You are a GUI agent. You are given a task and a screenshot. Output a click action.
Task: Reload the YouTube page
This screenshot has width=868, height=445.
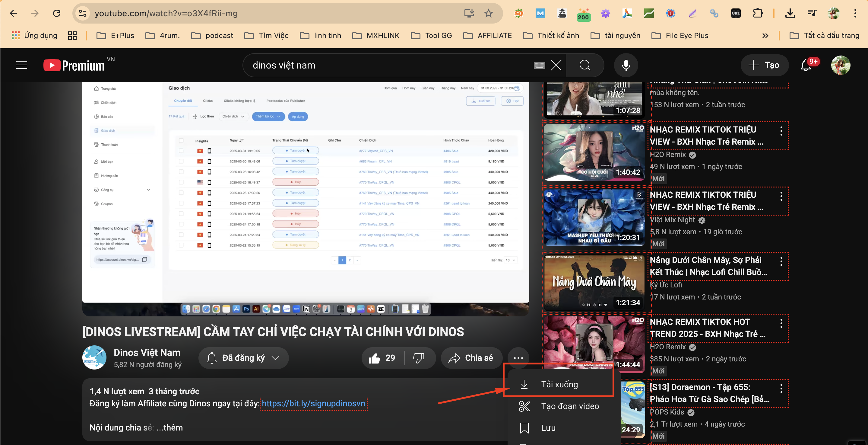click(x=57, y=14)
